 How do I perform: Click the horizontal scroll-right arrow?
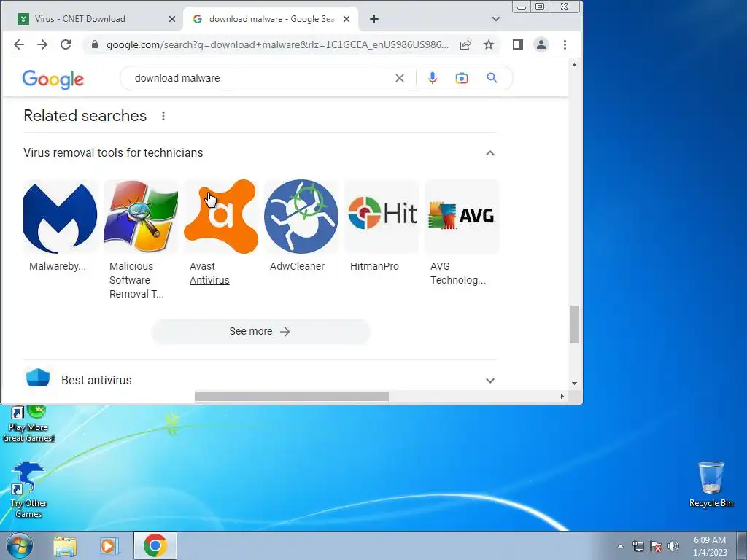coord(562,396)
